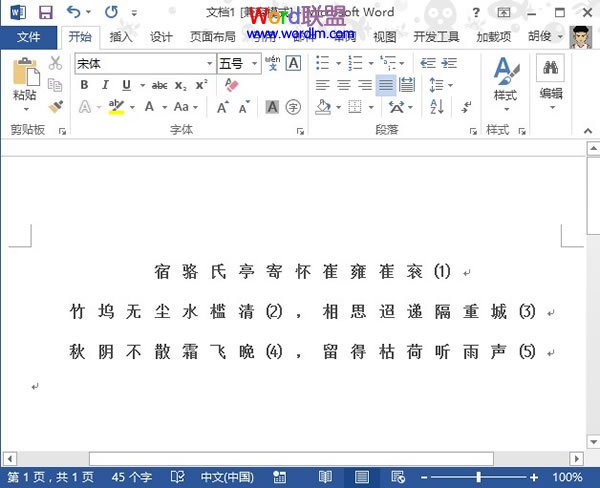Open the font name dropdown showing 宋体
Screen dimensions: 600x488
point(209,63)
